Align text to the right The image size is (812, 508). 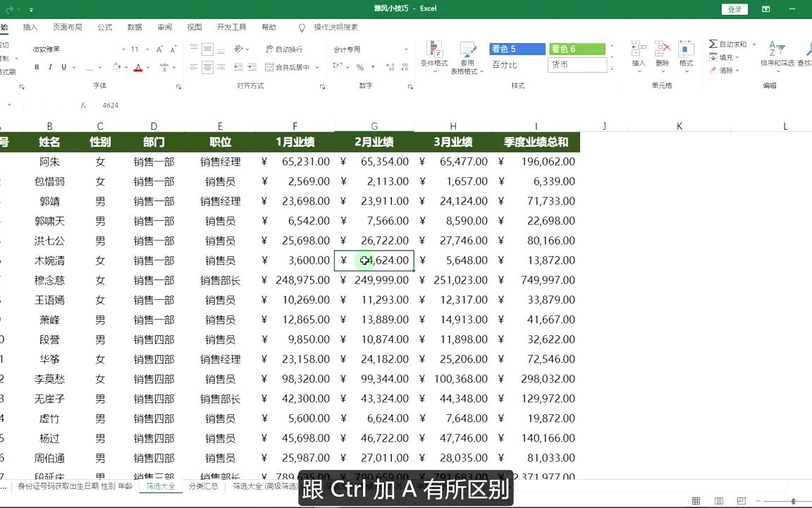pyautogui.click(x=221, y=67)
